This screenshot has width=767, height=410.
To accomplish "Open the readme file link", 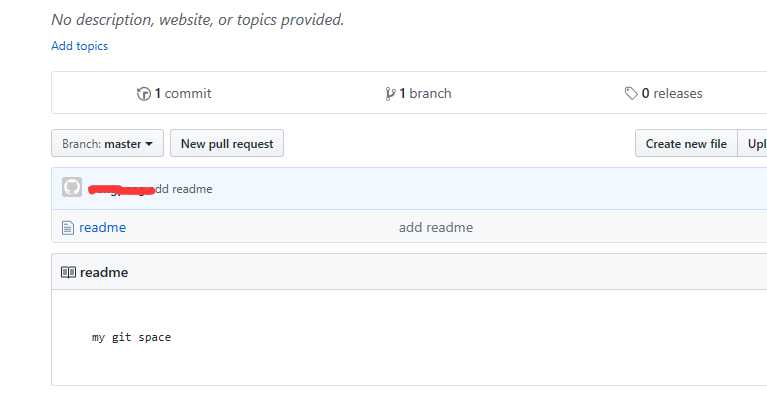I will tap(103, 228).
